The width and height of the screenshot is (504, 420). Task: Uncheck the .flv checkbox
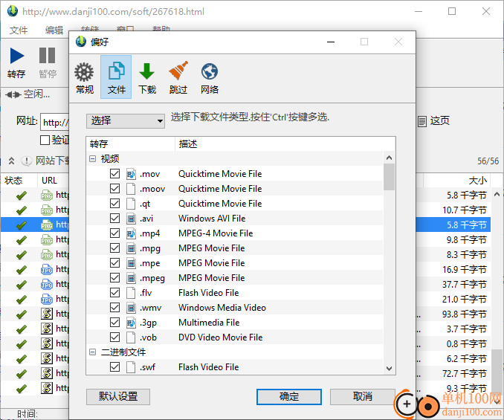tap(114, 293)
